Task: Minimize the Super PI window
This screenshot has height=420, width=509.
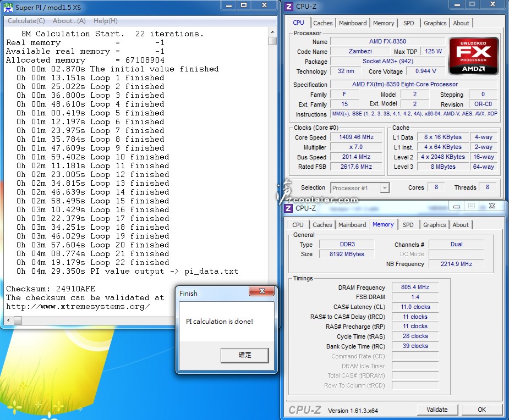Action: tap(229, 5)
